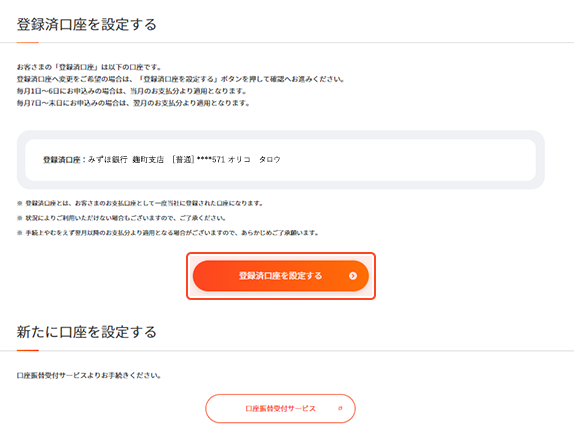Click the third ※ note about 手続上やむをえず
This screenshot has width=574, height=442.
(168, 233)
